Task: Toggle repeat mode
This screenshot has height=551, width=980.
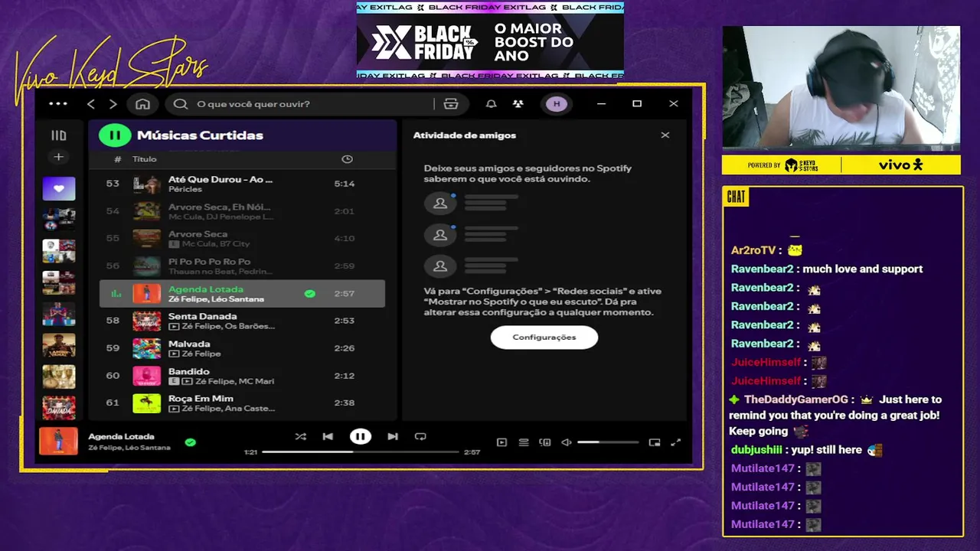Action: 420,436
